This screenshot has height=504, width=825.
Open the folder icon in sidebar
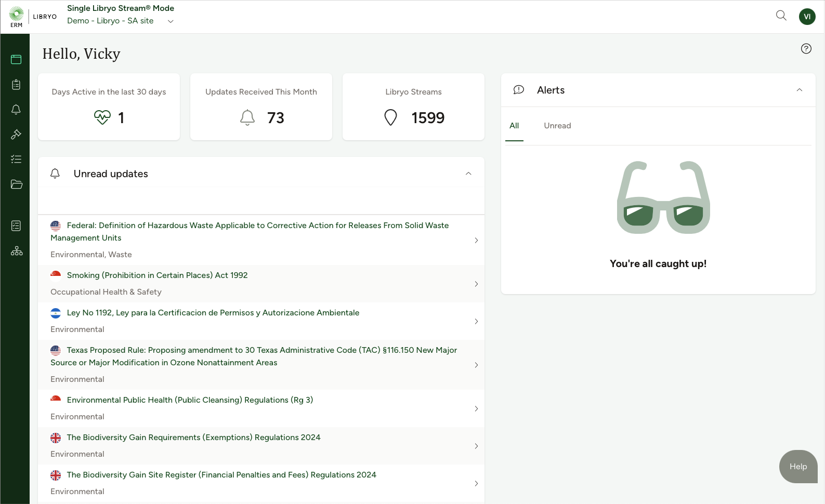click(16, 184)
